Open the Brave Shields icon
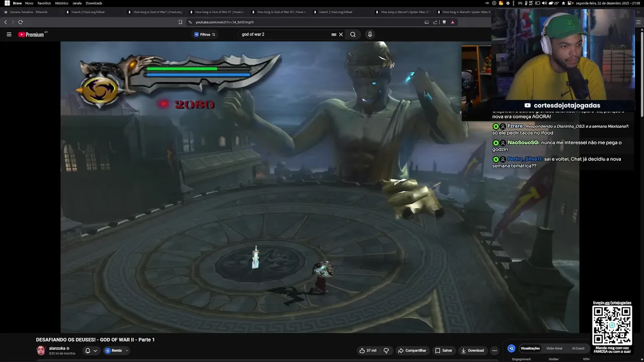The image size is (644, 362). tap(444, 22)
